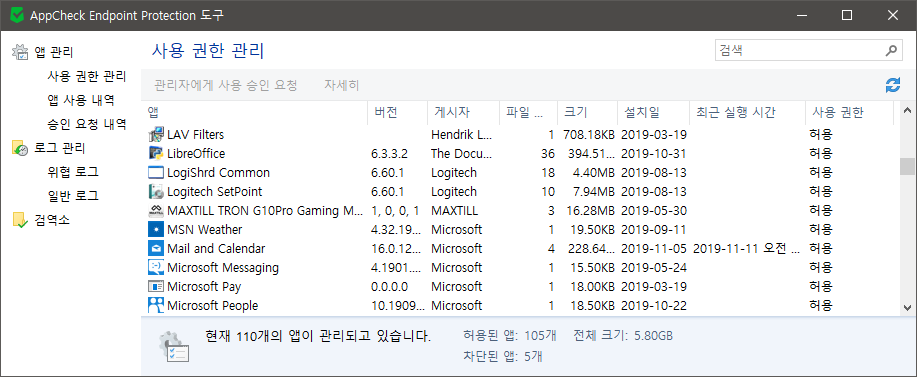The image size is (917, 377).
Task: Click the LibreOffice app icon
Action: pos(156,154)
